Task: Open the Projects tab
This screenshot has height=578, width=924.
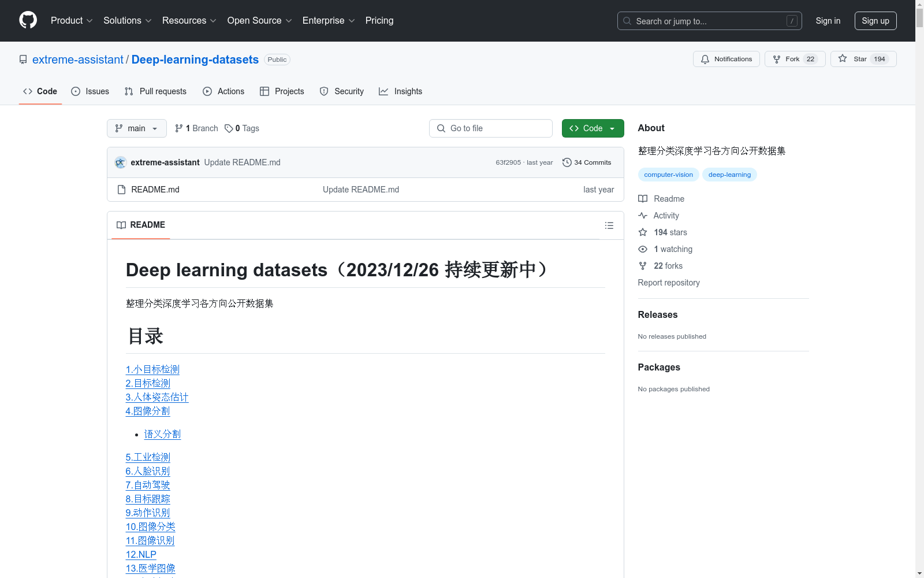Action: tap(282, 91)
